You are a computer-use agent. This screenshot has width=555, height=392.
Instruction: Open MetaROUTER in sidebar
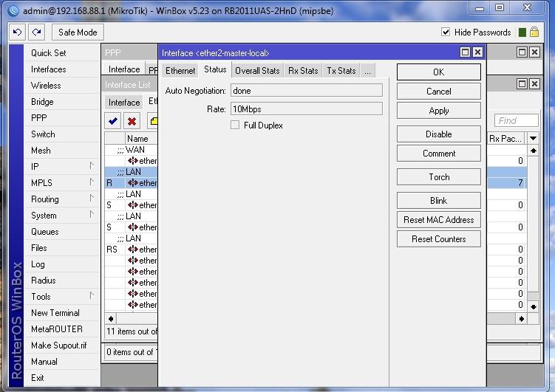tap(57, 329)
